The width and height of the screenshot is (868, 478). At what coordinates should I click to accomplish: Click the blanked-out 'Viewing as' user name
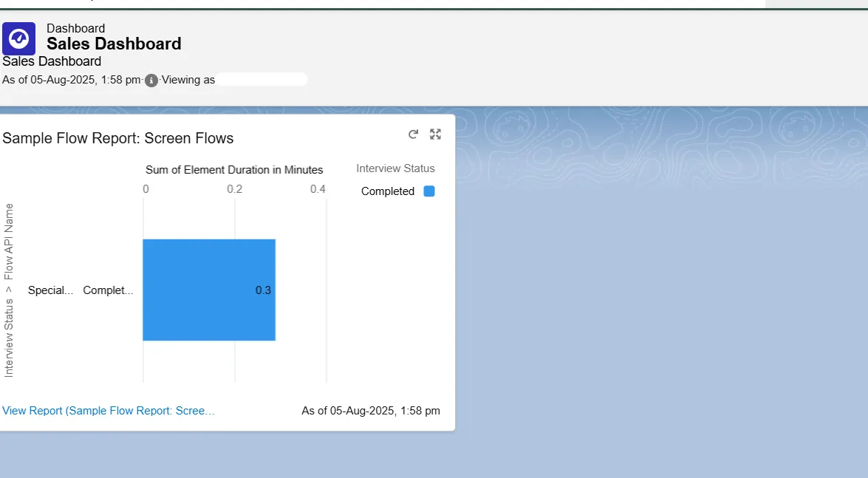[x=262, y=80]
